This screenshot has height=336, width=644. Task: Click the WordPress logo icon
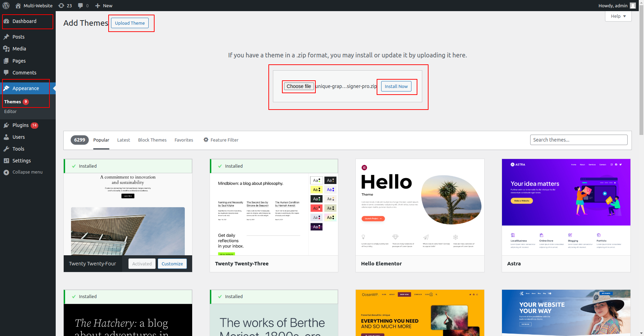6,6
